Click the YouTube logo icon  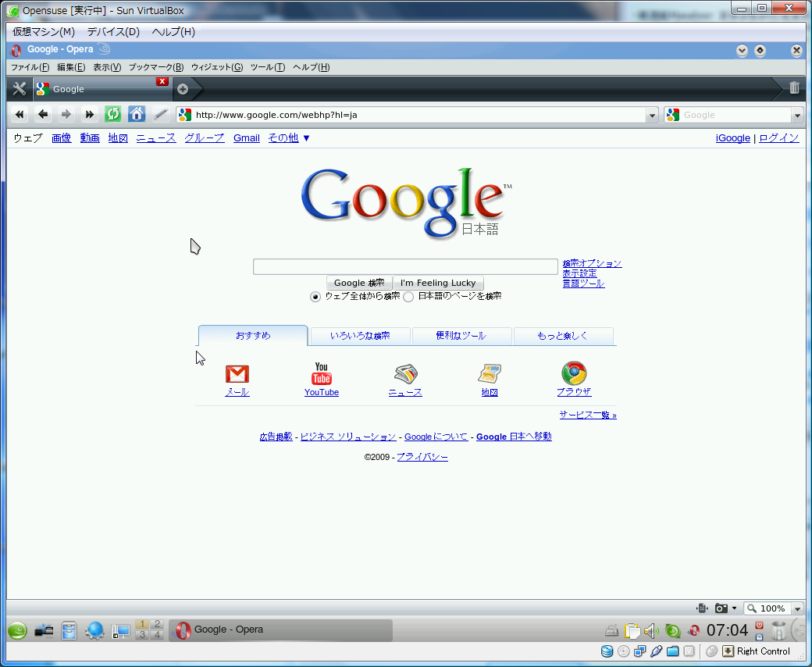pyautogui.click(x=321, y=373)
